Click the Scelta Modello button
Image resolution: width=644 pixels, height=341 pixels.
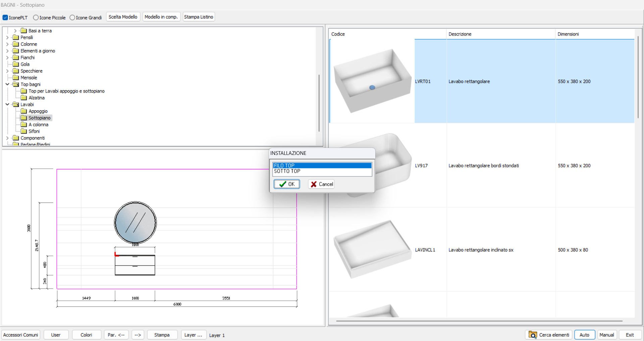click(x=123, y=17)
